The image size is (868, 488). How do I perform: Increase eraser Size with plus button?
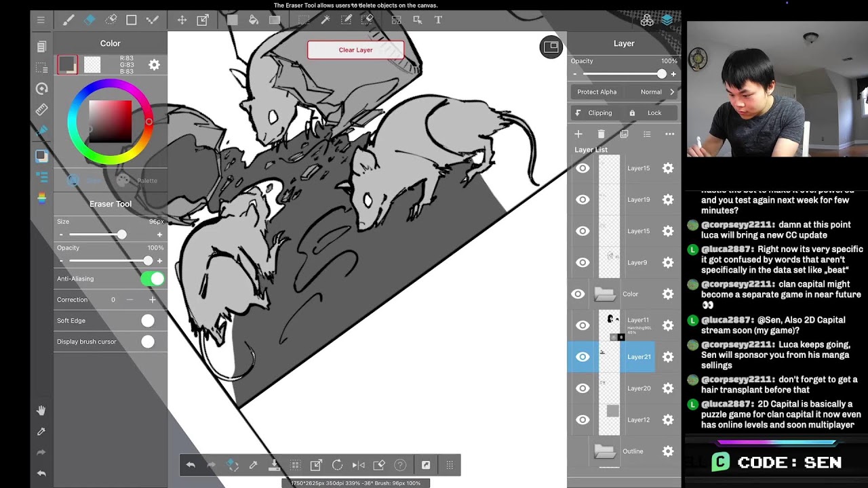[160, 235]
